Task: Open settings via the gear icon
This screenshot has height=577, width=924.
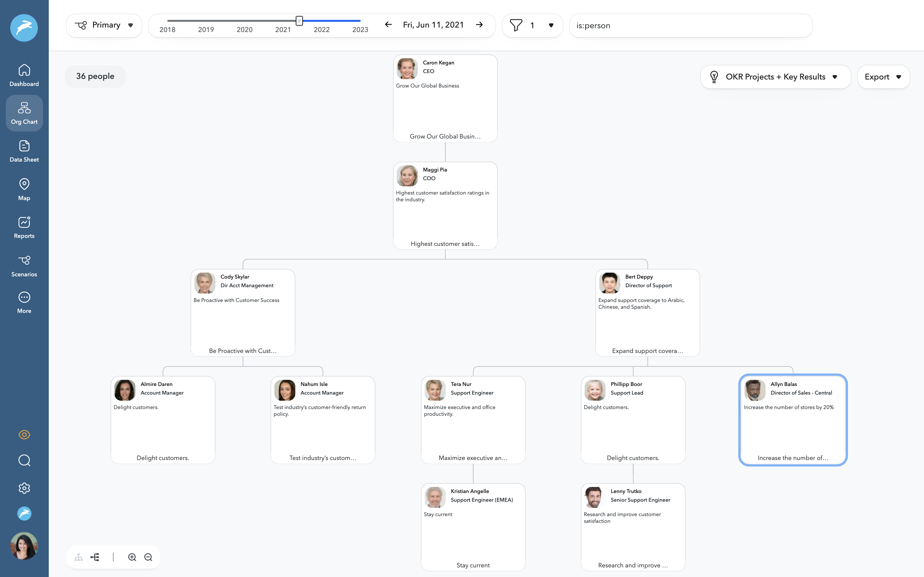Action: click(x=24, y=488)
